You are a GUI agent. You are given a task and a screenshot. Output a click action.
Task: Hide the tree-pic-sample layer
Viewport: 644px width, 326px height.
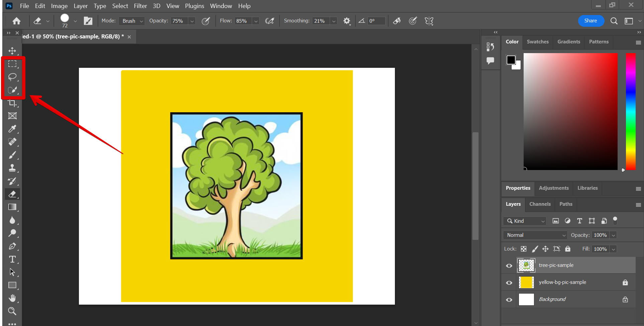(509, 266)
